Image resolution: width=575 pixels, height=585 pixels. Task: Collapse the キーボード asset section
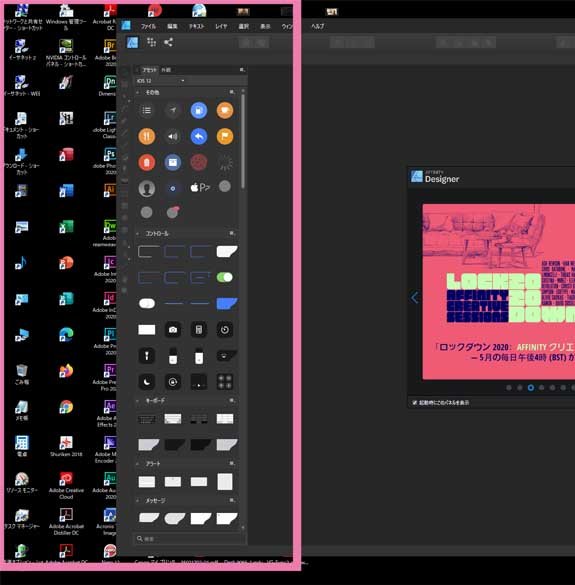point(138,400)
